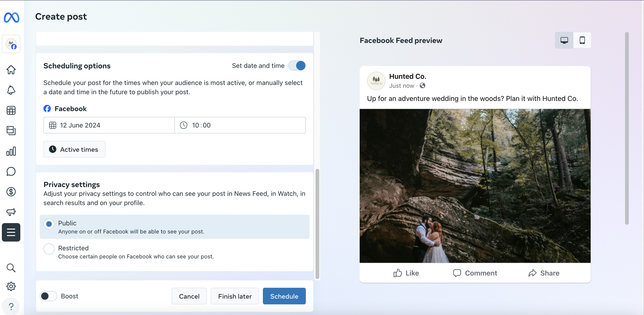644x315 pixels.
Task: Open the Content icon in sidebar
Action: point(11,130)
